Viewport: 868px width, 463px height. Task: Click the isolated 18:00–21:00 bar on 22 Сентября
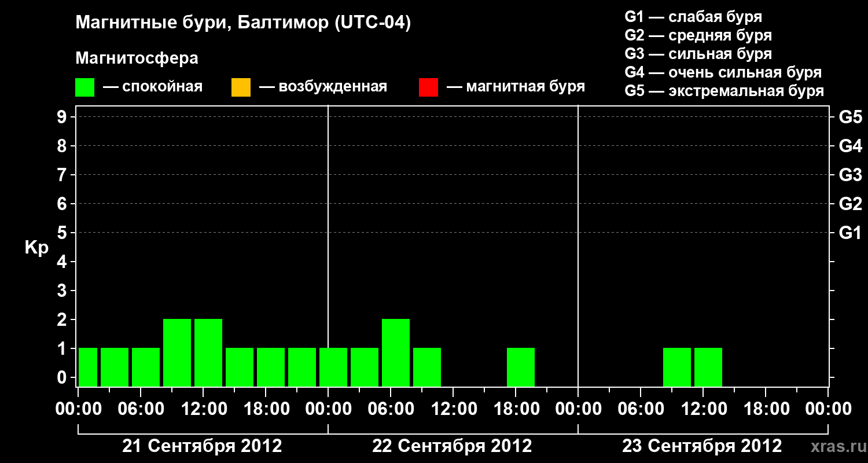click(521, 367)
